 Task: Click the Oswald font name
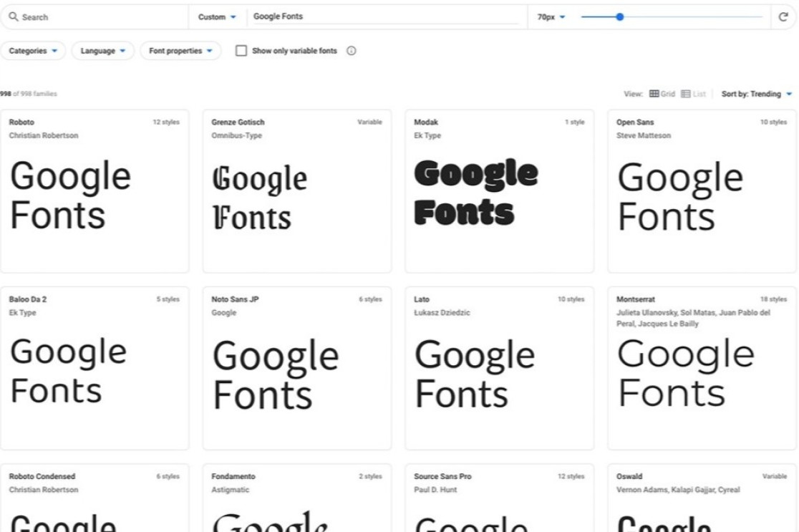tap(629, 476)
